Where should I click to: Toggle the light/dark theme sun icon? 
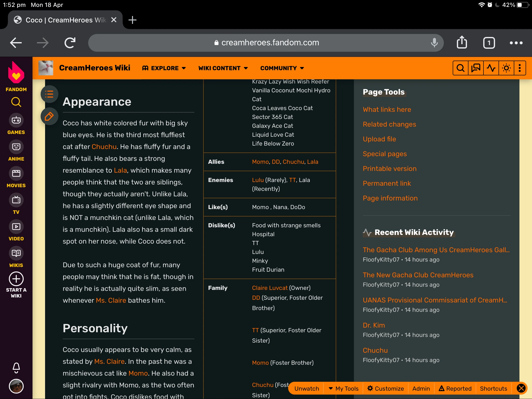[x=506, y=68]
